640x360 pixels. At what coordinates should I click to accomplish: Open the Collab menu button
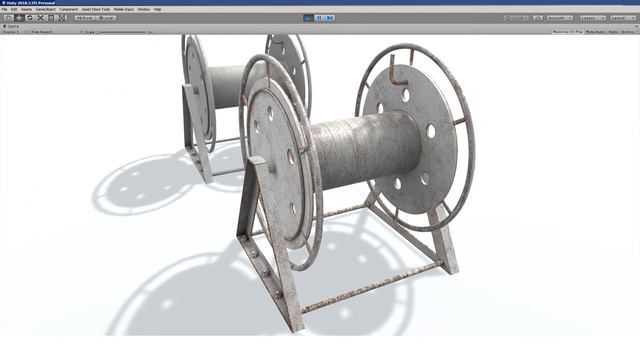517,18
